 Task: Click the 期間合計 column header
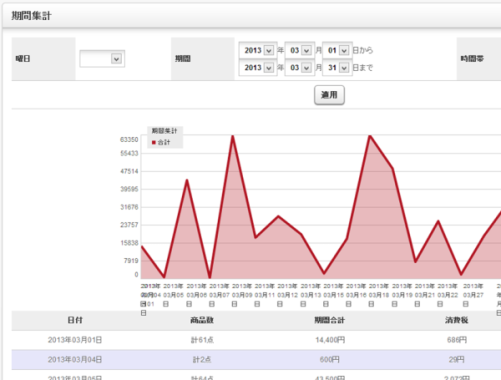point(330,320)
